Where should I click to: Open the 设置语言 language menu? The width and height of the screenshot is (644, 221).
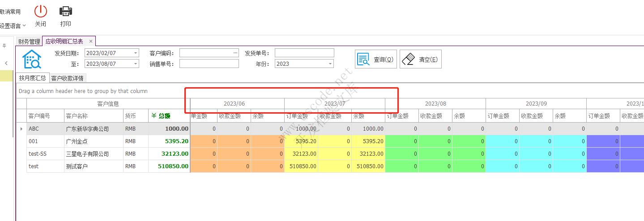tap(13, 25)
